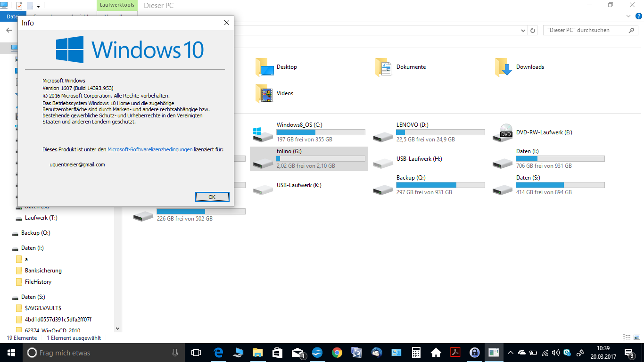Select Banksicherung folder in tree
The image size is (644, 362).
click(43, 271)
